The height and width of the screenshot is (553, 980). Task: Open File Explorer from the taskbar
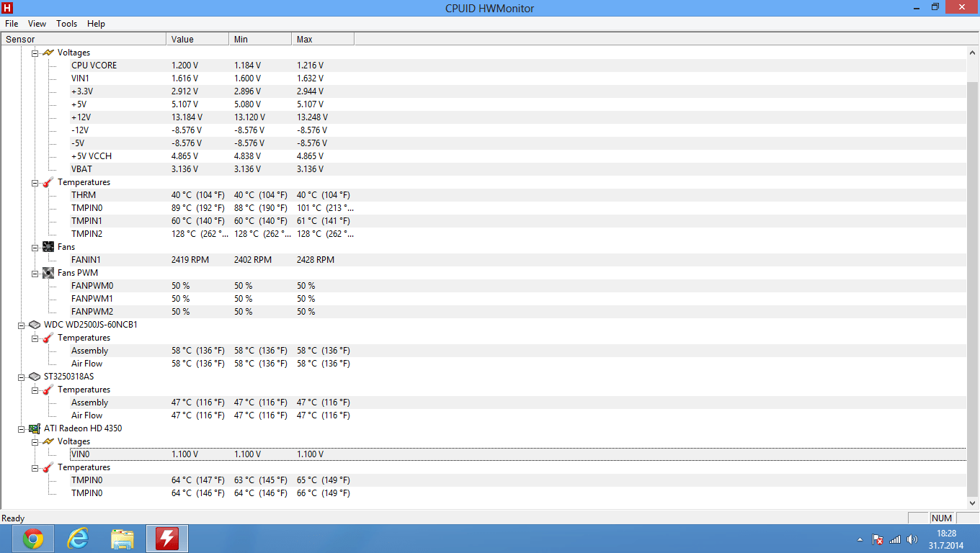(x=122, y=539)
